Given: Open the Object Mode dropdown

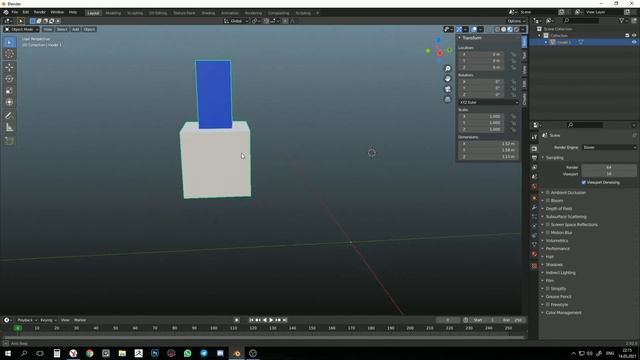Looking at the screenshot, I should 22,29.
